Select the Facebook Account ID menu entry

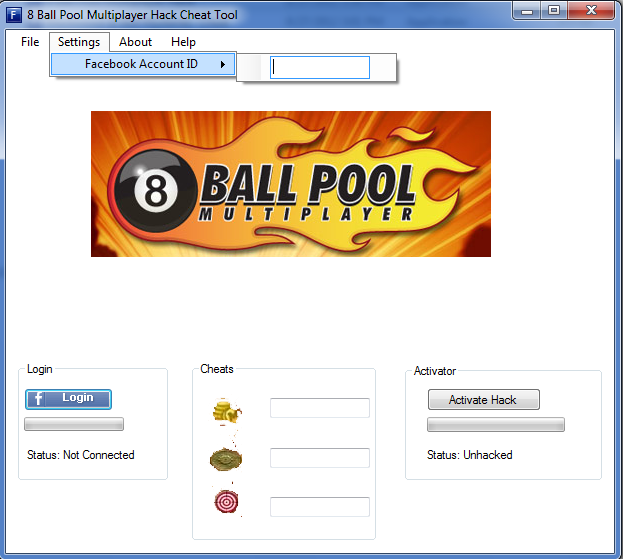tap(143, 64)
